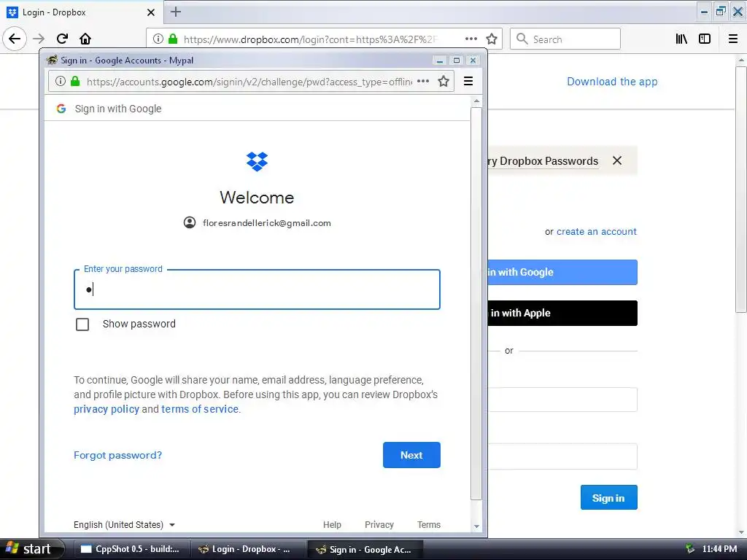Open the privacy policy link
This screenshot has height=560, width=747.
(x=107, y=409)
